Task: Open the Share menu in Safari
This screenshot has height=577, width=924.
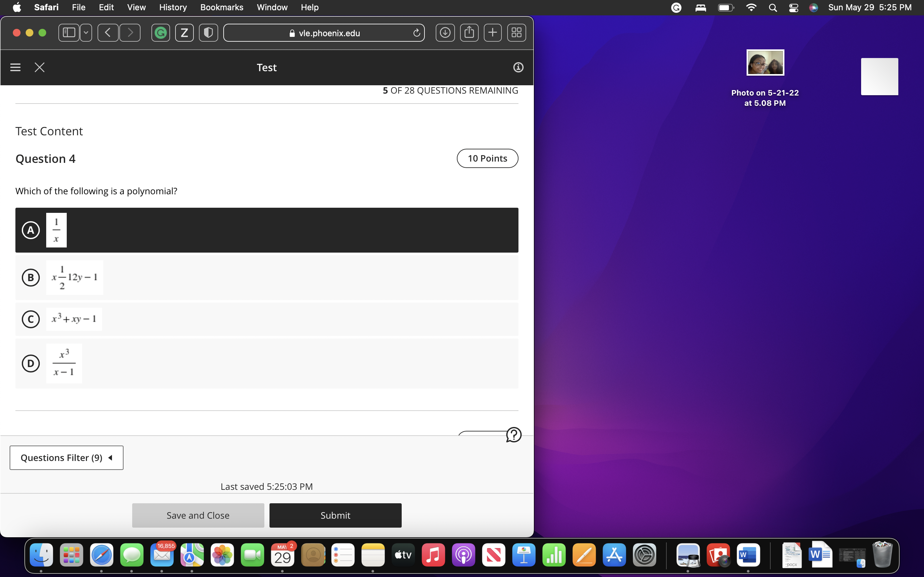Action: (469, 32)
